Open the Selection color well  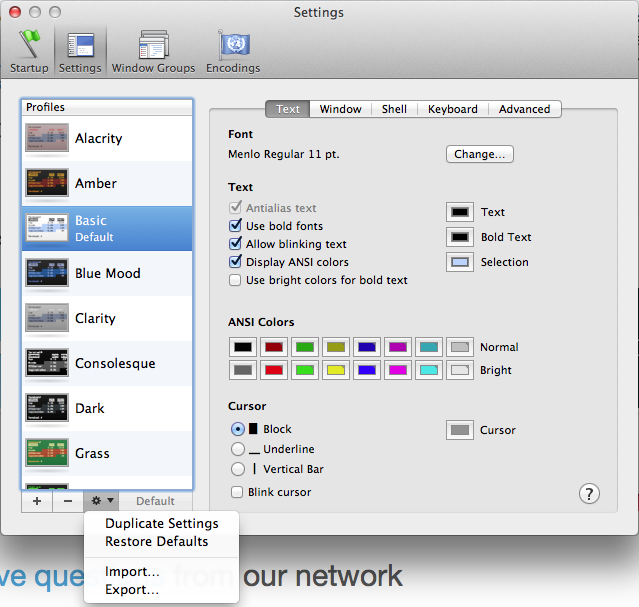click(x=460, y=262)
